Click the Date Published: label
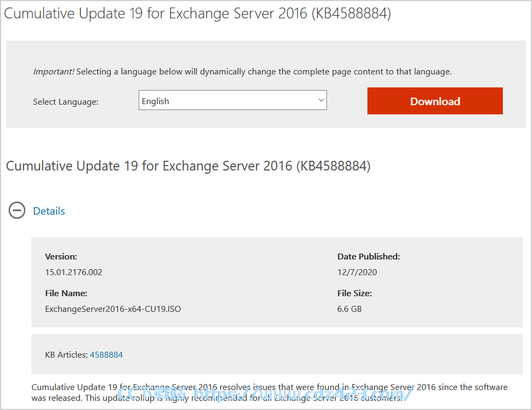The image size is (532, 410). coord(369,257)
